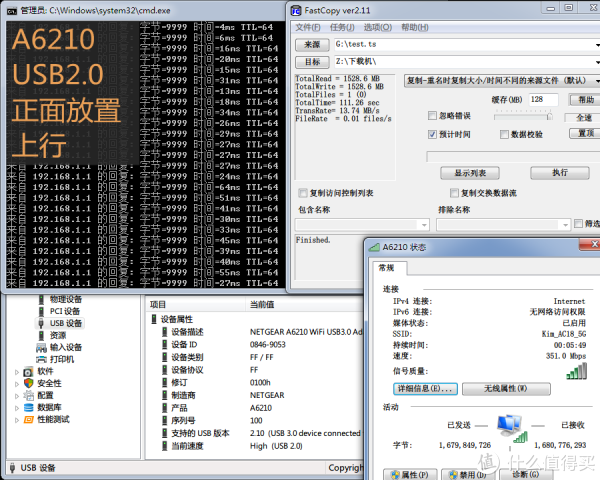
Task: Click the 置顶 always-on-top button
Action: click(x=585, y=133)
